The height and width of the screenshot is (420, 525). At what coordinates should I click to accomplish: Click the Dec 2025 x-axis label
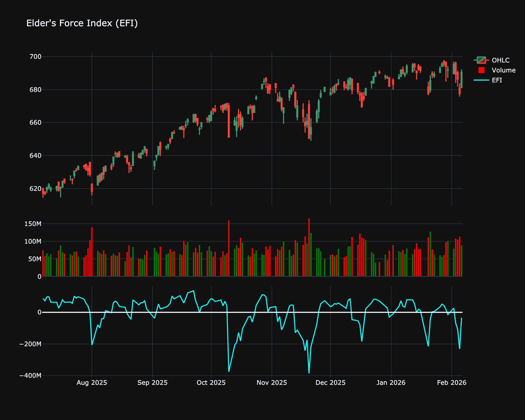coord(330,383)
